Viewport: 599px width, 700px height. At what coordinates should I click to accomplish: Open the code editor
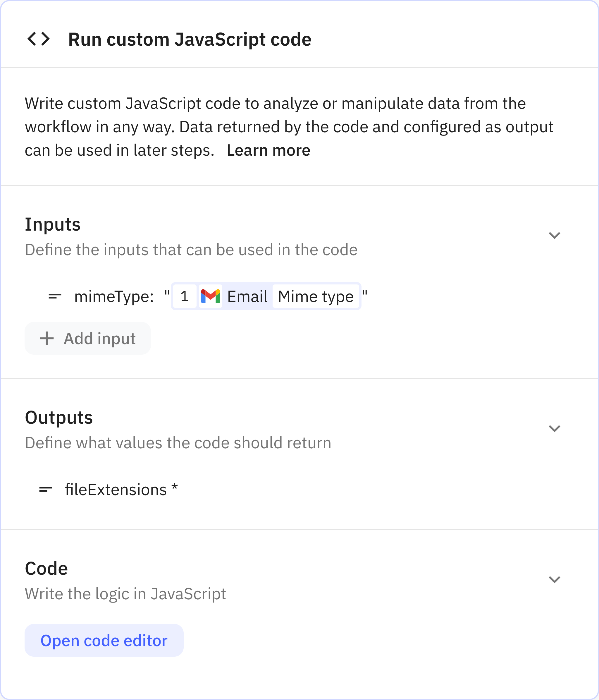tap(103, 640)
